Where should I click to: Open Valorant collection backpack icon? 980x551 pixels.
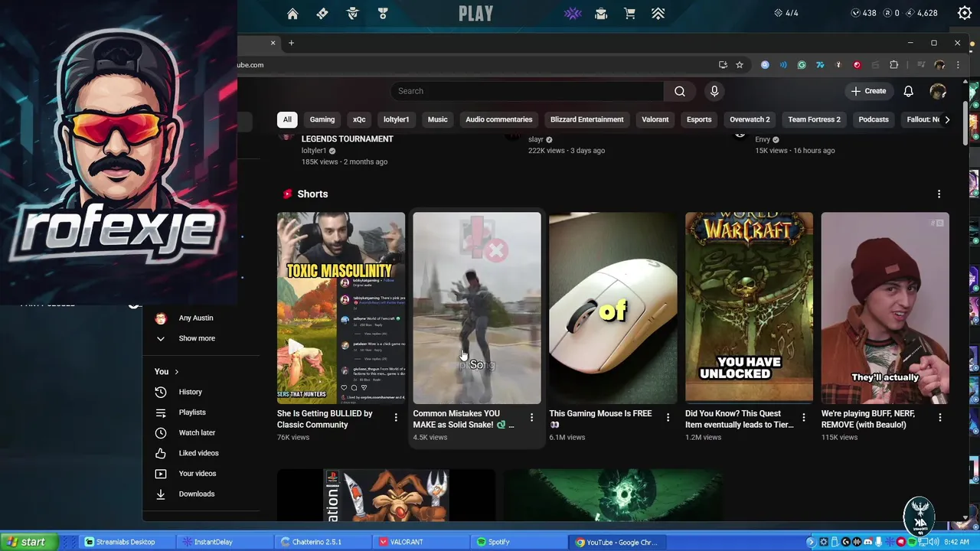tap(601, 14)
